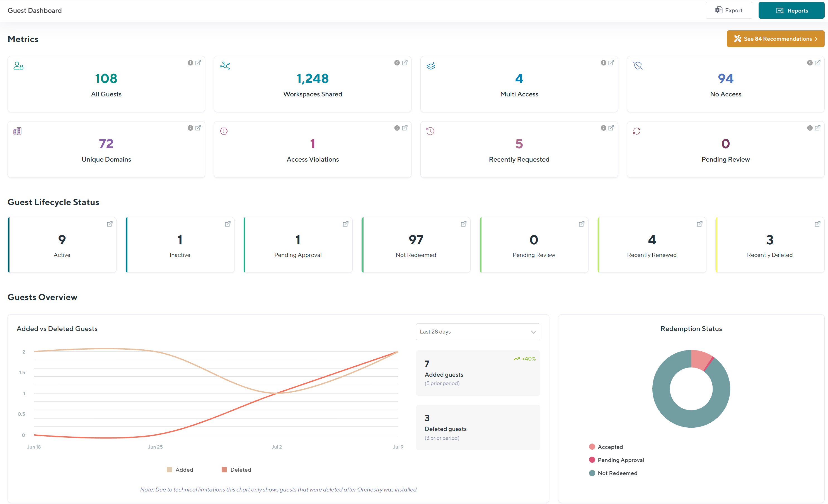Open Pending Approval lifecycle card link icon

point(345,224)
